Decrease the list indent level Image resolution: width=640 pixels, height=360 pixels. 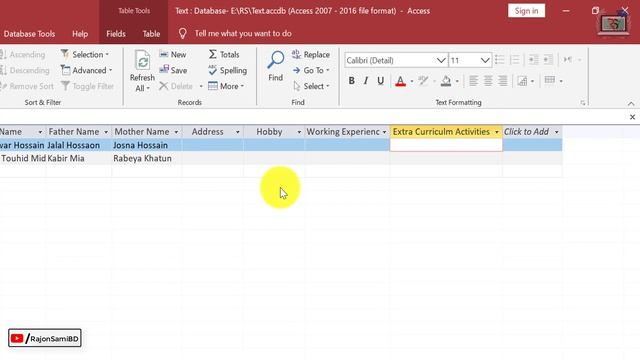pos(533,60)
